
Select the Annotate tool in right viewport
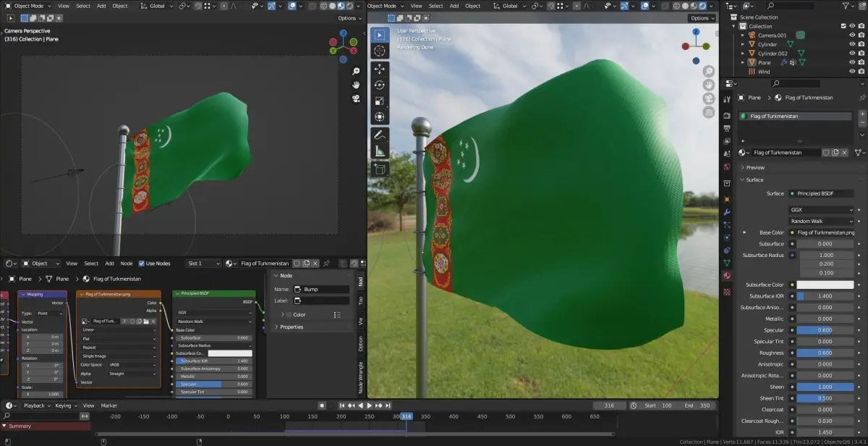pyautogui.click(x=380, y=135)
